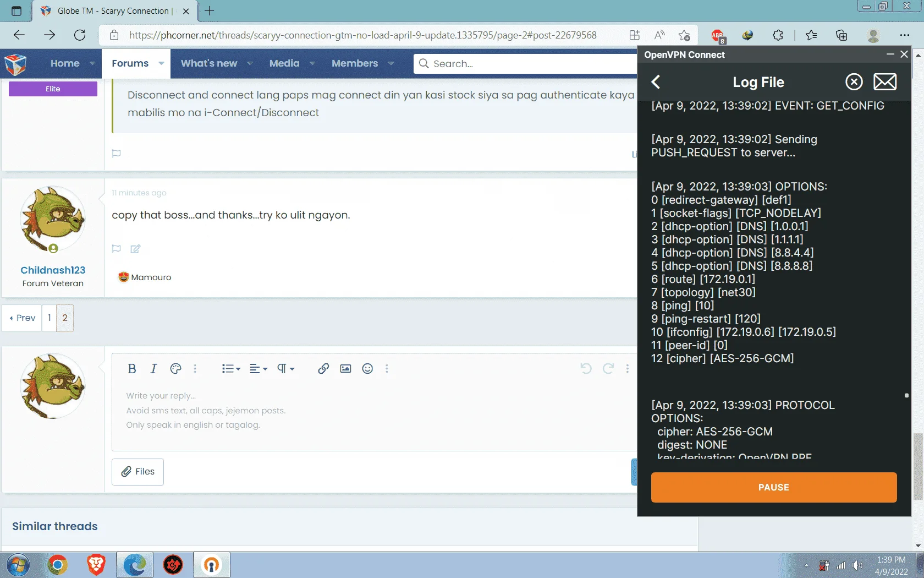Open the paragraph format dropdown
Image resolution: width=924 pixels, height=578 pixels.
[x=285, y=368]
